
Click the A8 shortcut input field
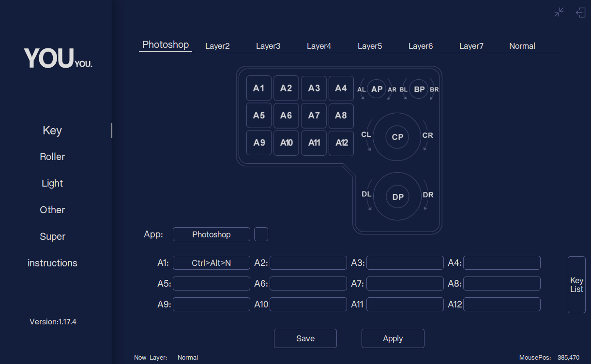(502, 284)
